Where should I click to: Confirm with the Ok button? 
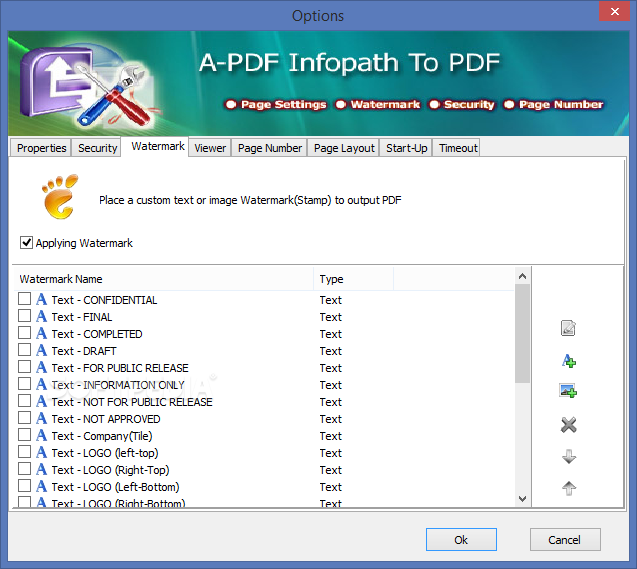pyautogui.click(x=461, y=540)
